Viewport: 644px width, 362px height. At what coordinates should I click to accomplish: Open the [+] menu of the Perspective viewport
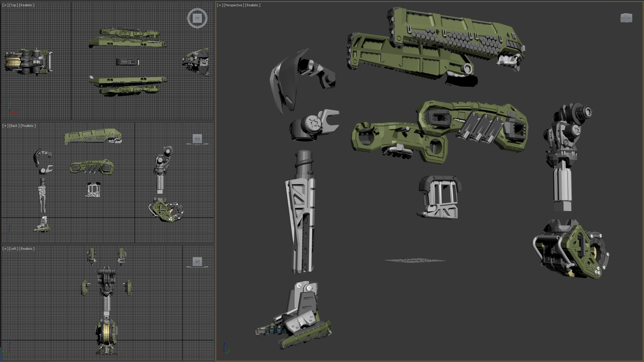[x=220, y=5]
